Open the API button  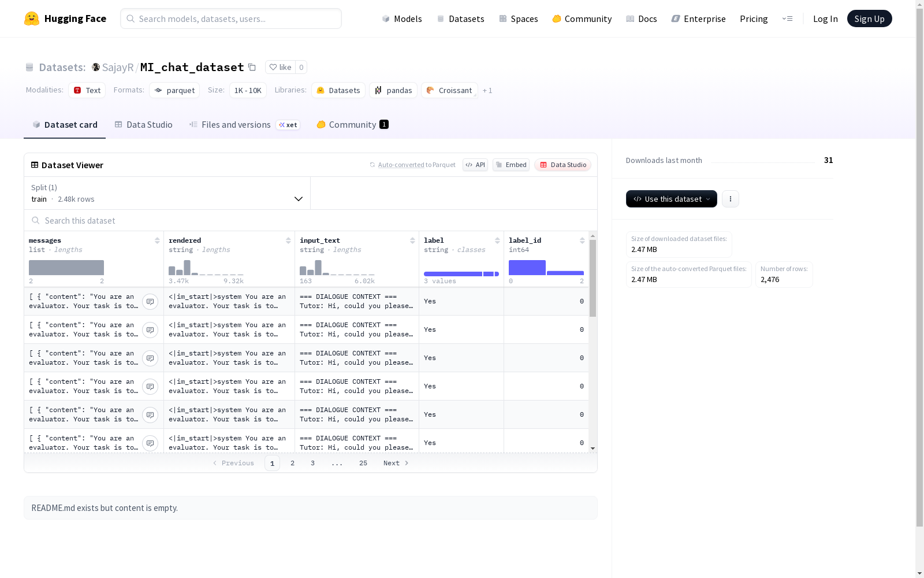[475, 165]
